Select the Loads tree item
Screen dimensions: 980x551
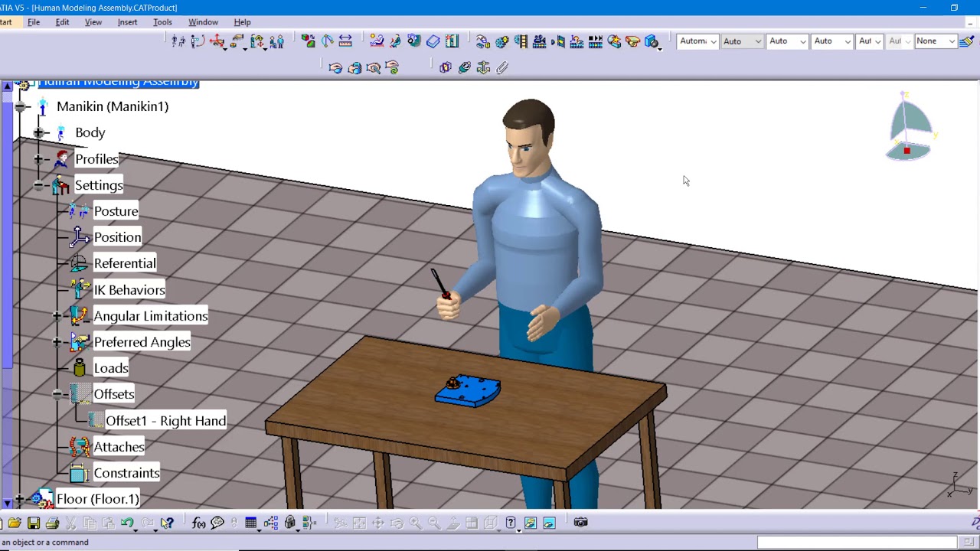[x=111, y=368]
